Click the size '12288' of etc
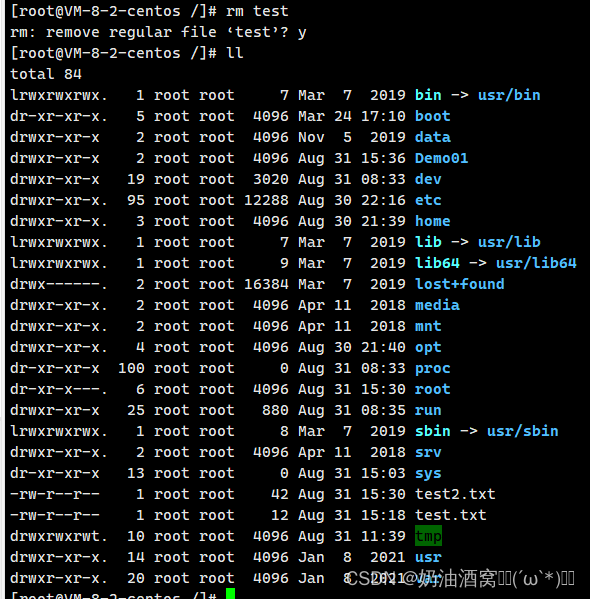The image size is (590, 599). click(266, 200)
